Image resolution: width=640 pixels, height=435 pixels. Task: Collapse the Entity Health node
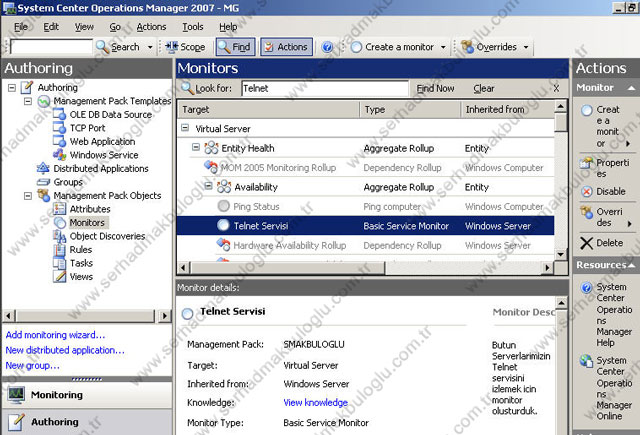[x=196, y=147]
